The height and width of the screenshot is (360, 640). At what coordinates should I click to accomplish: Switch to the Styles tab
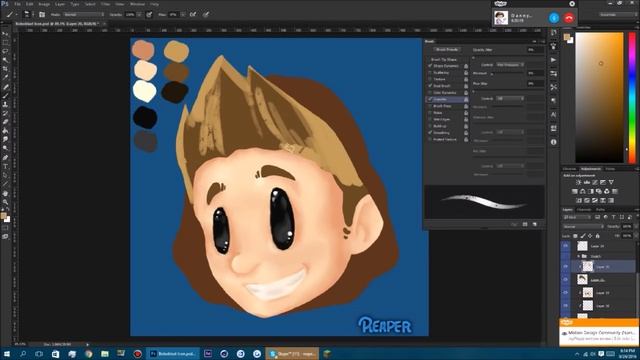610,169
